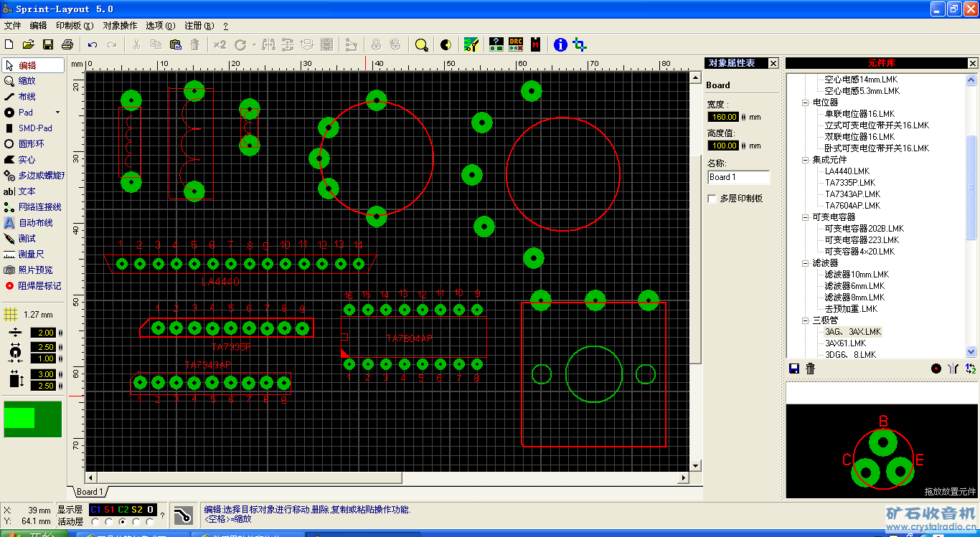This screenshot has width=980, height=537.
Task: Select the active layer radio under S2
Action: pyautogui.click(x=136, y=522)
